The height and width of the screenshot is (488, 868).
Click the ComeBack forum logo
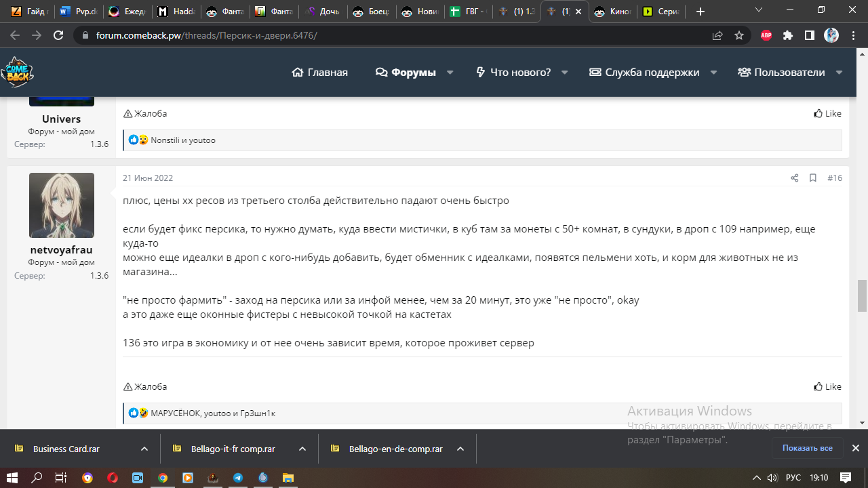(x=17, y=73)
